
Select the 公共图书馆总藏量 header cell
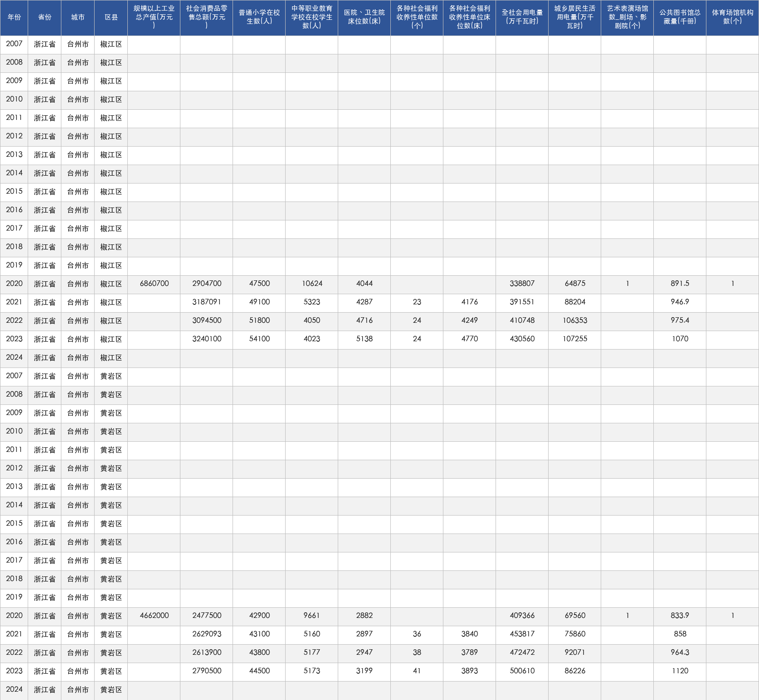[680, 18]
